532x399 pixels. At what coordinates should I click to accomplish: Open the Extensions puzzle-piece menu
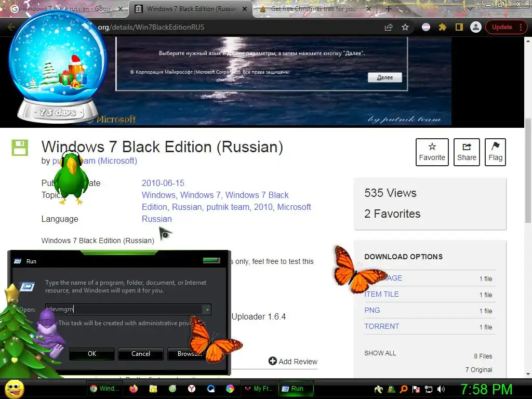(443, 27)
